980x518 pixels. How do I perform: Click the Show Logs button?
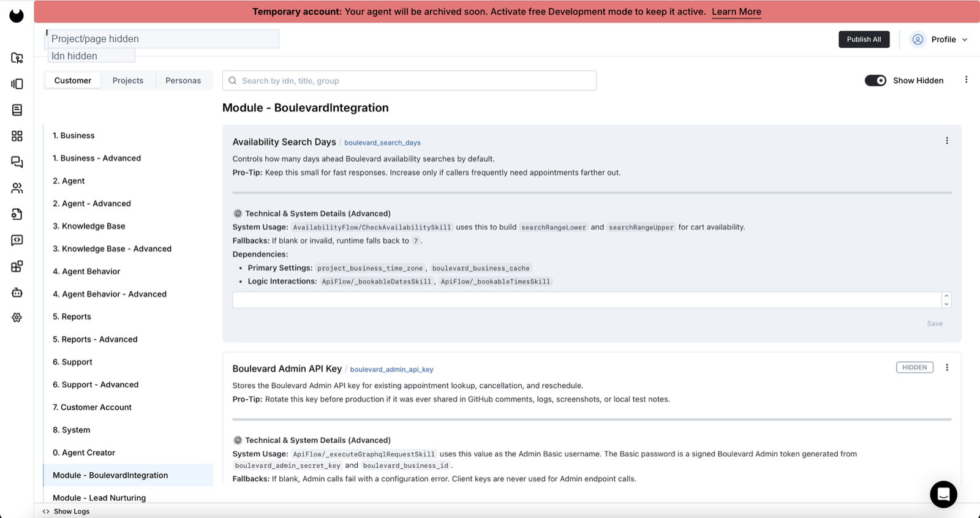coord(66,511)
